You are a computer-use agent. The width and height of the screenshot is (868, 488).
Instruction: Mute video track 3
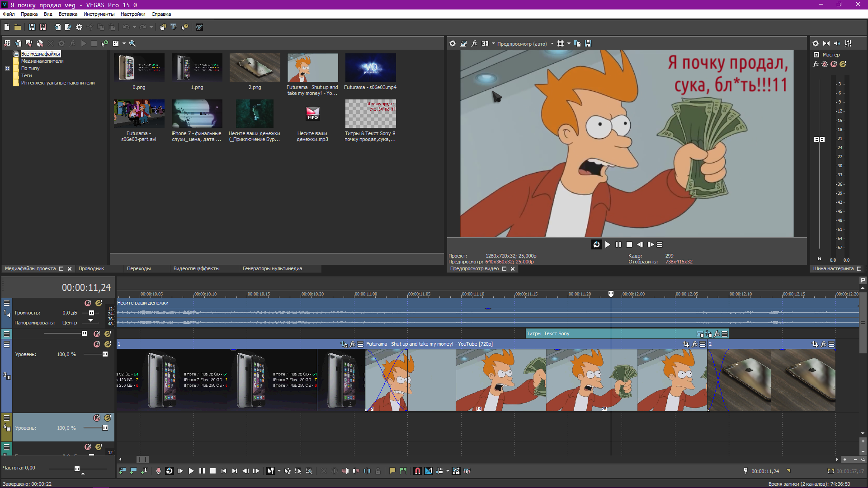point(97,344)
